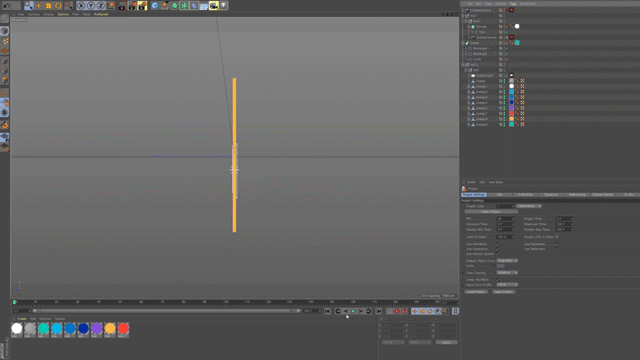640x360 pixels.
Task: Open the Bend deformer icon
Action: tap(194, 6)
